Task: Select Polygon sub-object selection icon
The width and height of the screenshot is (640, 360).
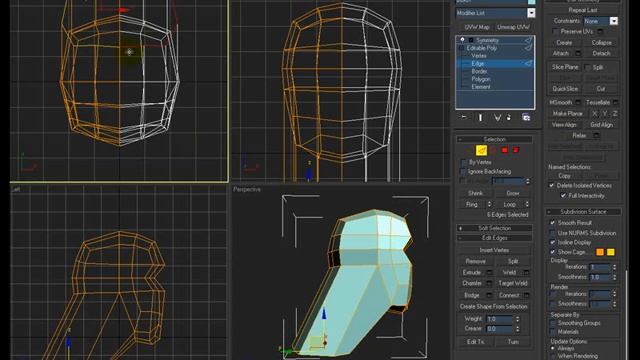Action: [504, 151]
